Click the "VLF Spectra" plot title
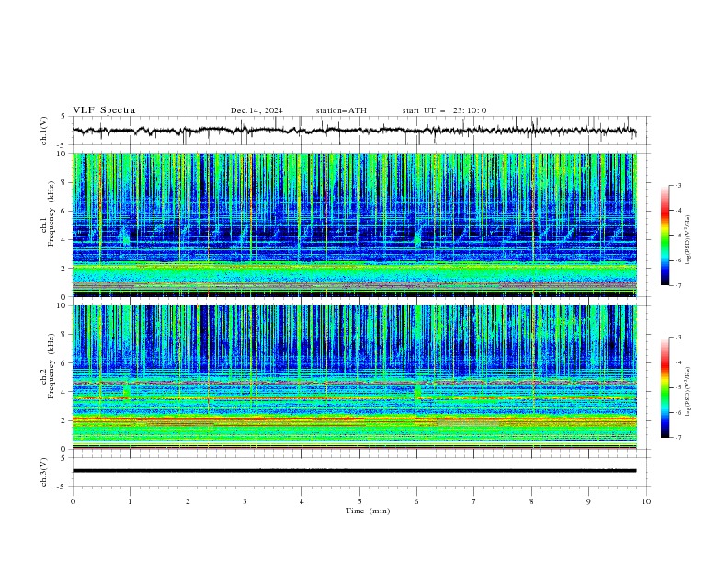Screen dimensions: 728x563 point(104,110)
